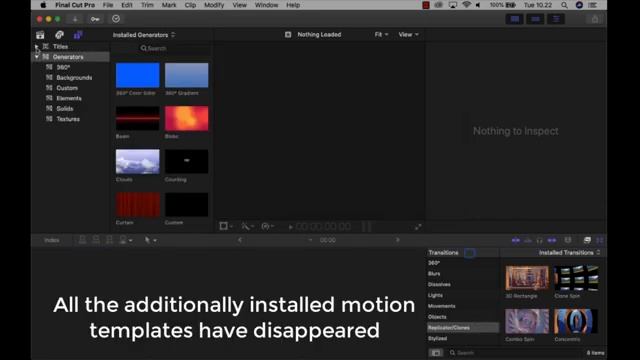
Task: Select the 360° transitions category
Action: (x=434, y=263)
